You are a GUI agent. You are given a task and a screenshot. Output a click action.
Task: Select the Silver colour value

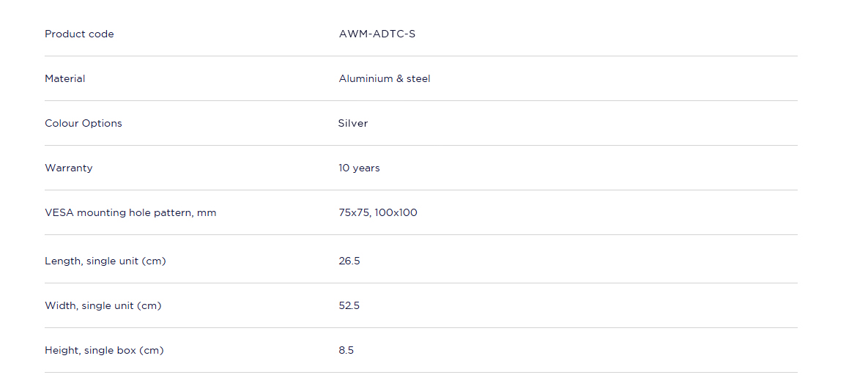pyautogui.click(x=353, y=124)
